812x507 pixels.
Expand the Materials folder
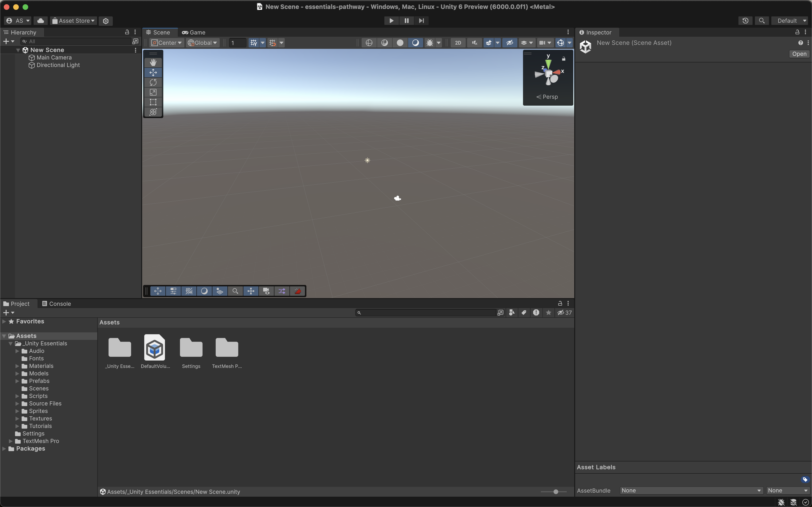(x=17, y=366)
